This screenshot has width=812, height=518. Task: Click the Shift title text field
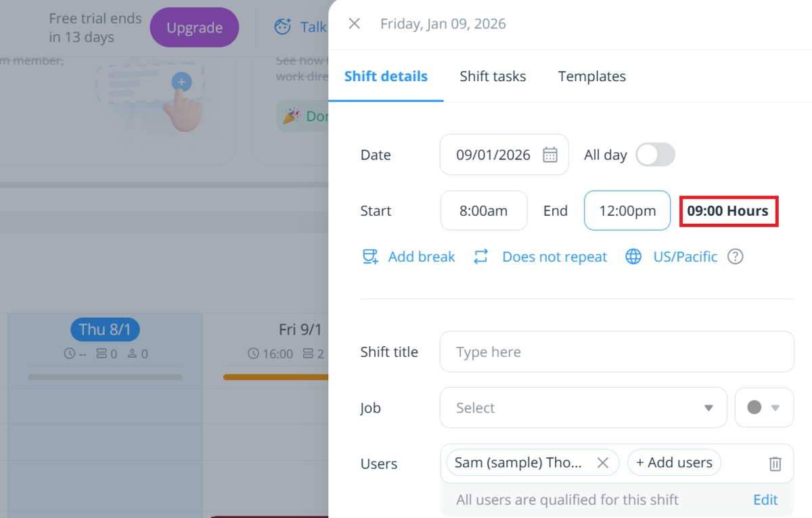pyautogui.click(x=616, y=352)
